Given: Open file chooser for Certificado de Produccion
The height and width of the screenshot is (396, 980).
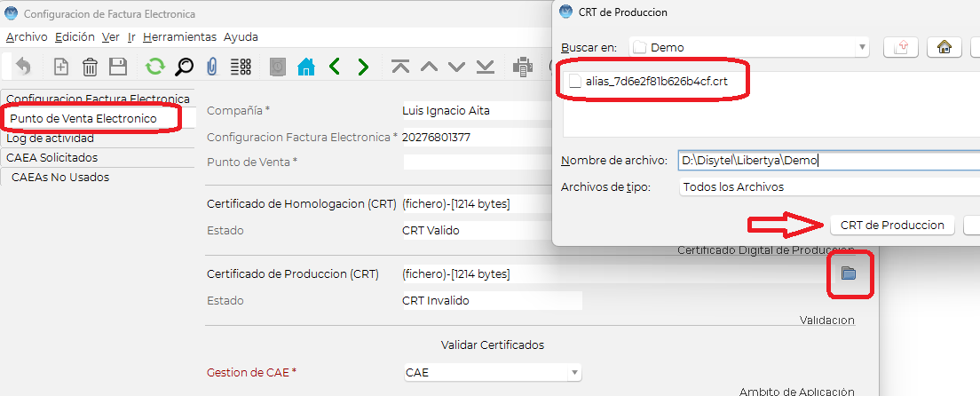Looking at the screenshot, I should pyautogui.click(x=848, y=273).
